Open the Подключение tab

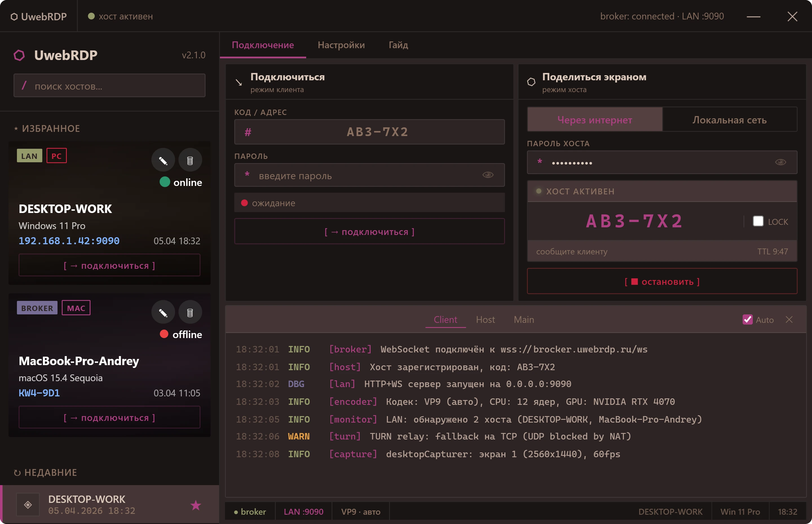263,45
